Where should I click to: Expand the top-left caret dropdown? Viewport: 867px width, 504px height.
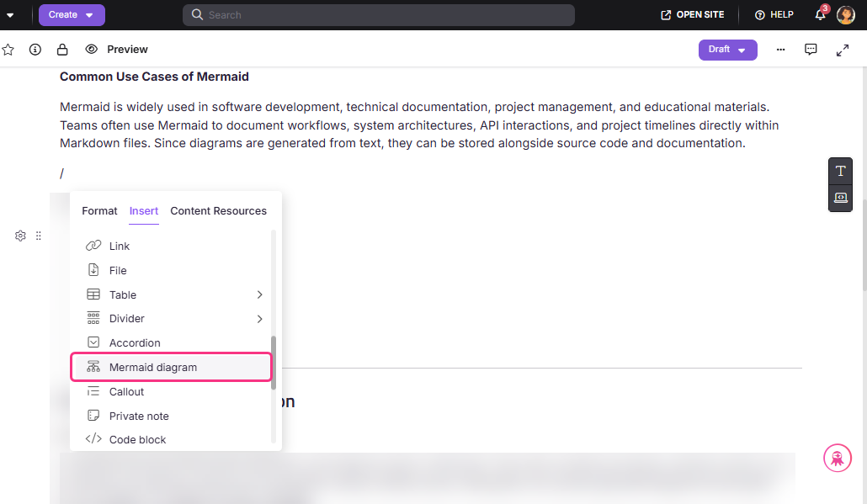[10, 15]
